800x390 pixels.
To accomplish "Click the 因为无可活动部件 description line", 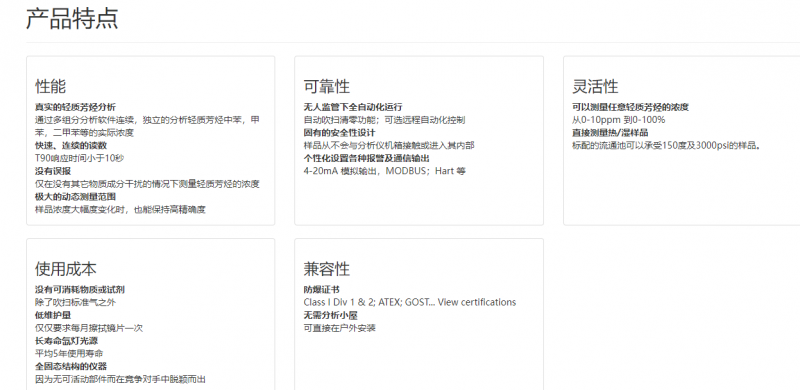I will click(x=120, y=379).
